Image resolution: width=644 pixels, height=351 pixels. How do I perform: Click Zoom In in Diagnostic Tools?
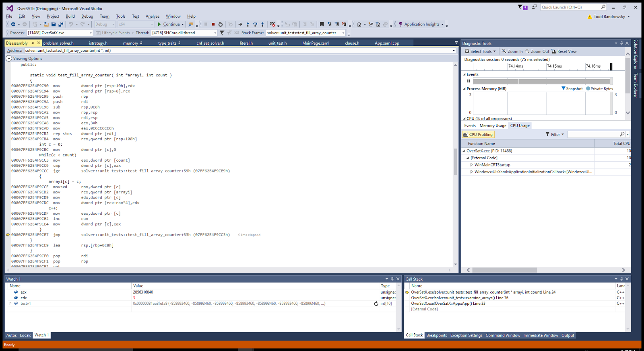tap(512, 51)
